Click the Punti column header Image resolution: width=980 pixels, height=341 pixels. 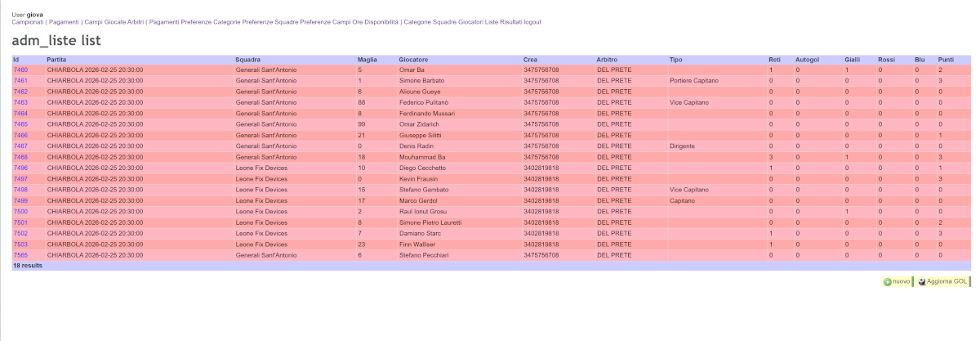[946, 60]
